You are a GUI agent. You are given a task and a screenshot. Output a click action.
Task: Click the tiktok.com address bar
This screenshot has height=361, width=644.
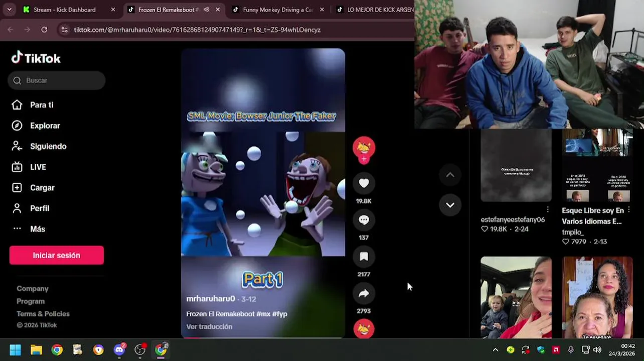pyautogui.click(x=236, y=30)
